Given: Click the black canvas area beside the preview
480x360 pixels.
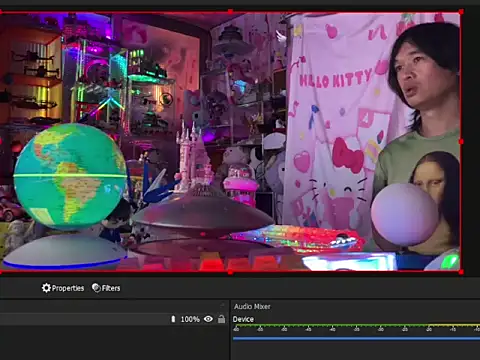Looking at the screenshot, I should click(471, 142).
